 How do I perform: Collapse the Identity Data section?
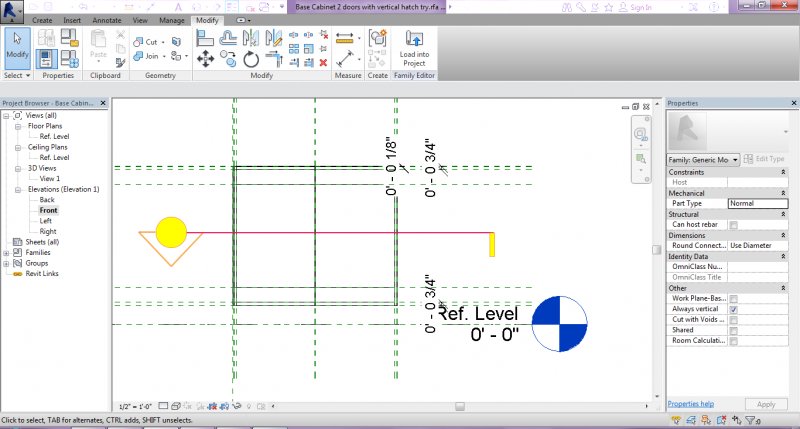783,257
